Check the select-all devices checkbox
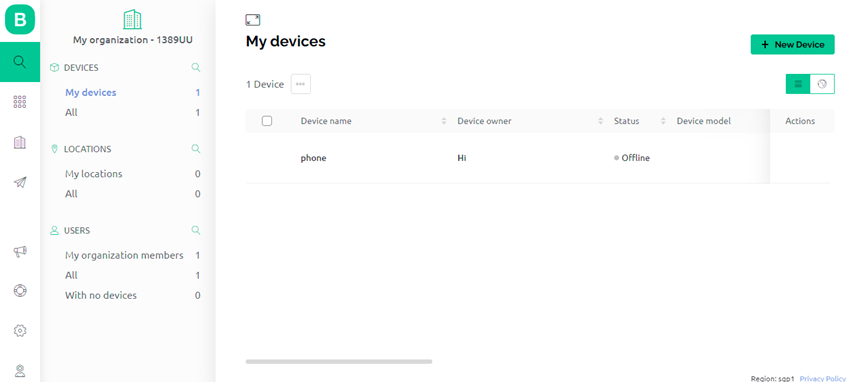This screenshot has height=382, width=856. pos(267,121)
